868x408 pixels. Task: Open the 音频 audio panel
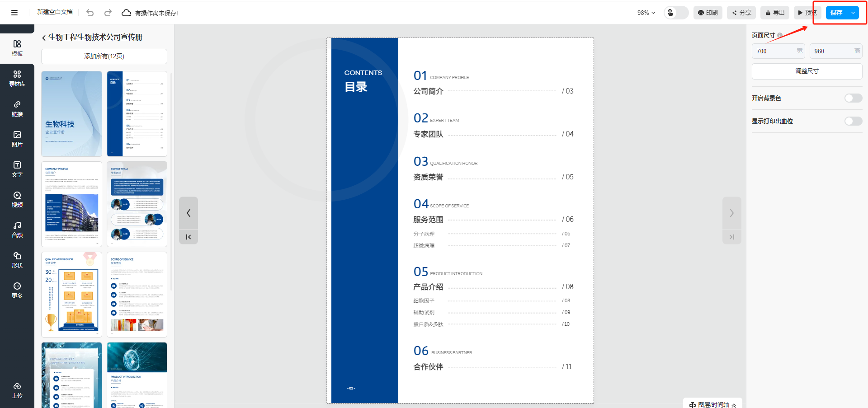pos(17,230)
